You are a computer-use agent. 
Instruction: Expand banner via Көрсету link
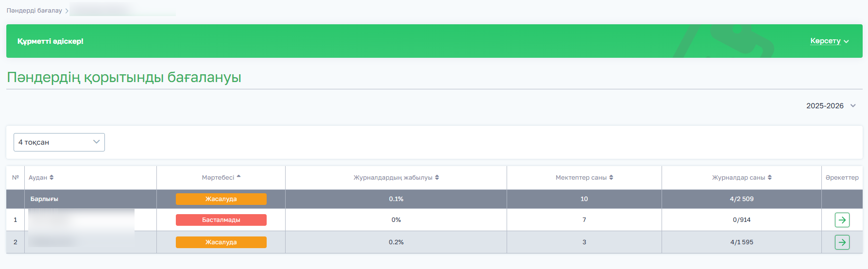[825, 41]
